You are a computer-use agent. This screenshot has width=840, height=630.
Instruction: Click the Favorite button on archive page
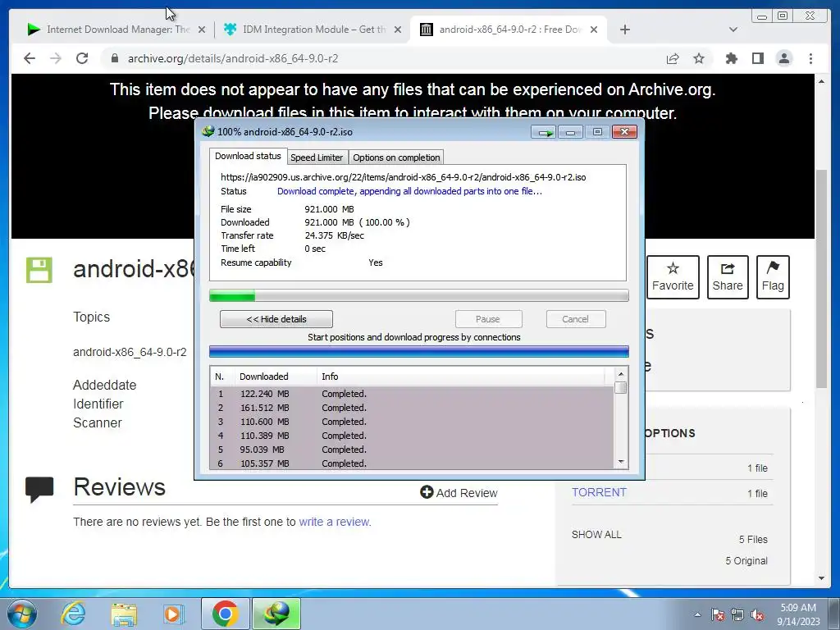pos(673,277)
